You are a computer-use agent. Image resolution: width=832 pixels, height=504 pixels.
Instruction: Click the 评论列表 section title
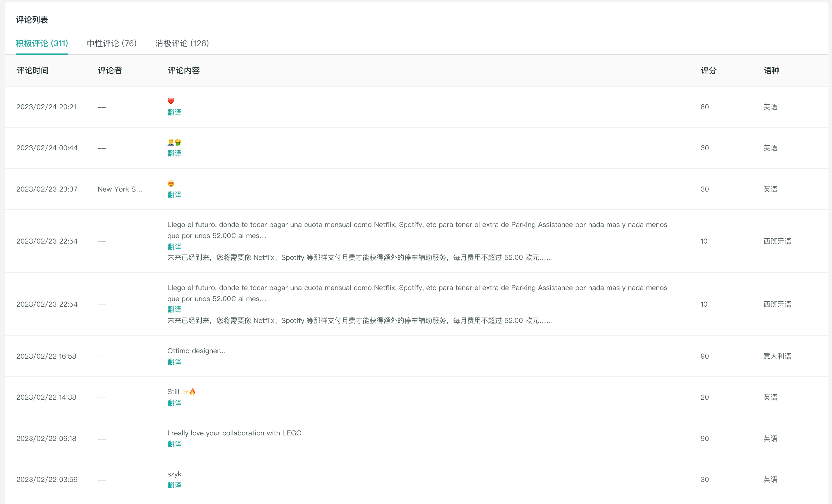coord(32,20)
